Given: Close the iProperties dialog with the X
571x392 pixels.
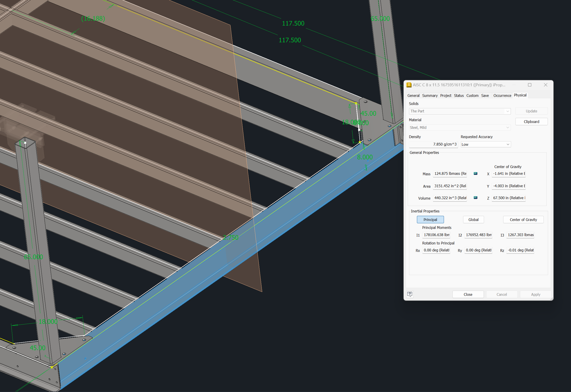Looking at the screenshot, I should (x=546, y=85).
